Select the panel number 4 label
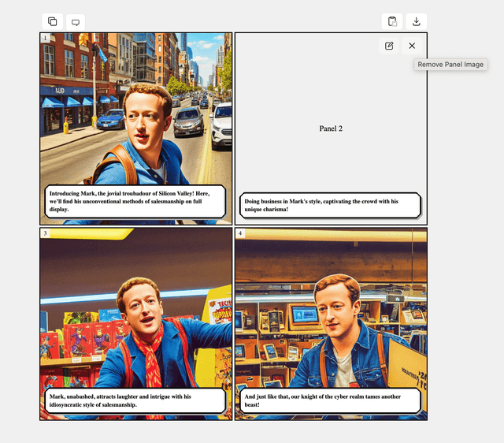The width and height of the screenshot is (504, 443). (240, 233)
